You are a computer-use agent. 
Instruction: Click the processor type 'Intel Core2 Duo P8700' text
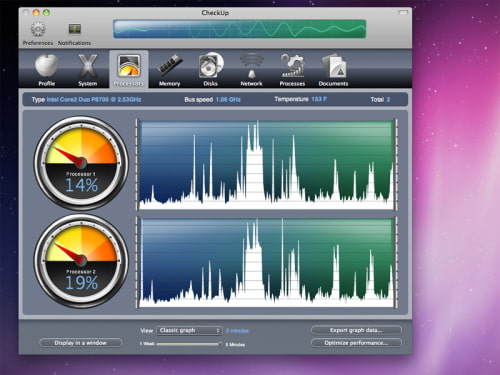pyautogui.click(x=94, y=99)
